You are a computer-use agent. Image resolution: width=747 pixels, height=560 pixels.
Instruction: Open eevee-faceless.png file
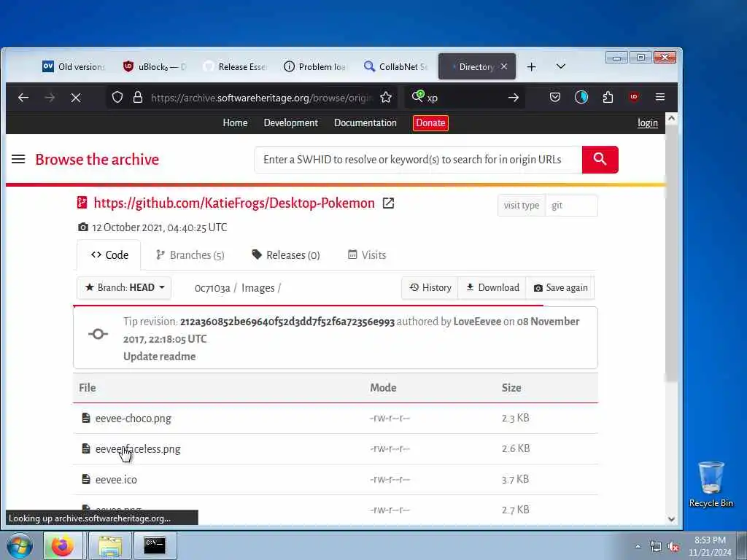point(138,449)
